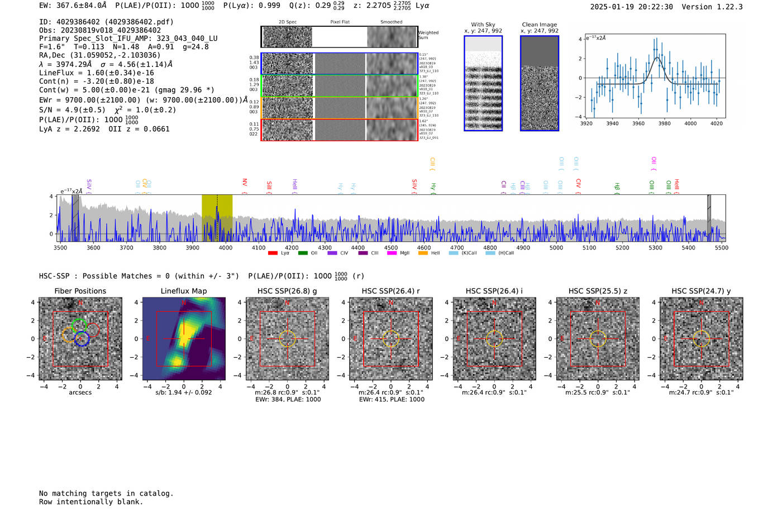
Task: Click the 'P(Lyα): 0.999' header value
Action: pyautogui.click(x=252, y=6)
